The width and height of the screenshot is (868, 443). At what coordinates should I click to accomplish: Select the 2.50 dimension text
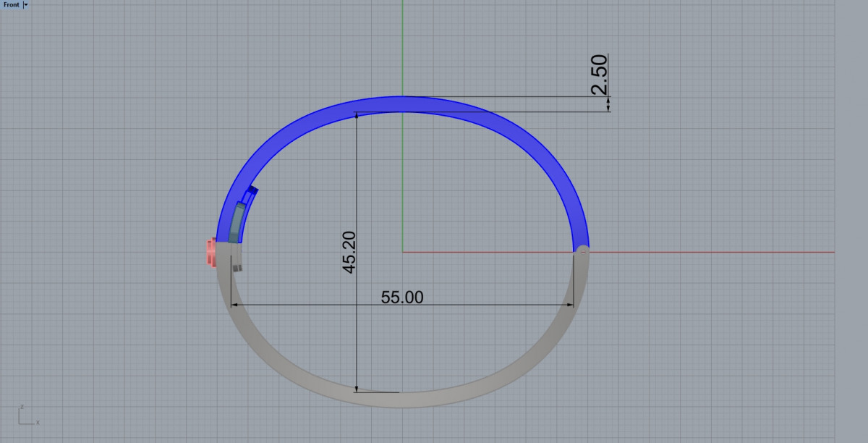coord(600,75)
